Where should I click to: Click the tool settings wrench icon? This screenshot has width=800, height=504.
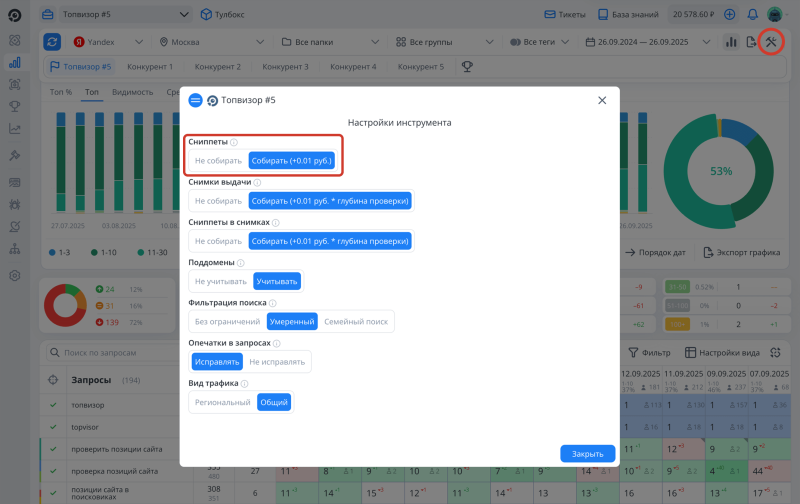[770, 42]
